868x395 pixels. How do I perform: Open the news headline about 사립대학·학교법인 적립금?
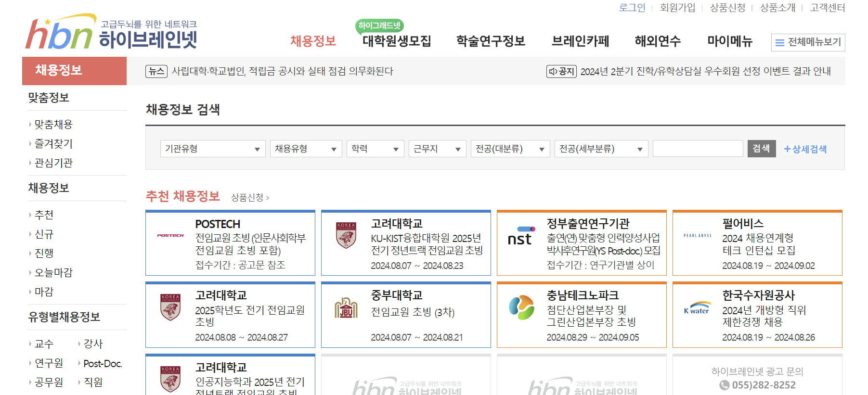(x=283, y=71)
